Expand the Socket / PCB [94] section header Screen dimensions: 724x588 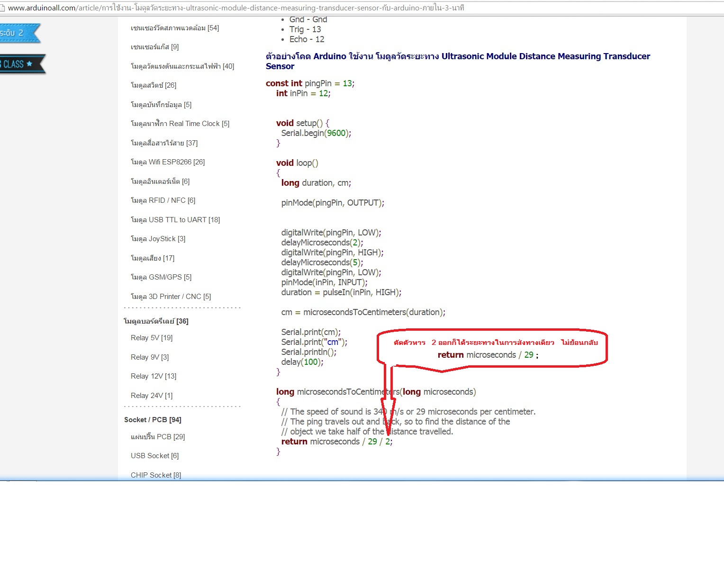[x=152, y=420]
